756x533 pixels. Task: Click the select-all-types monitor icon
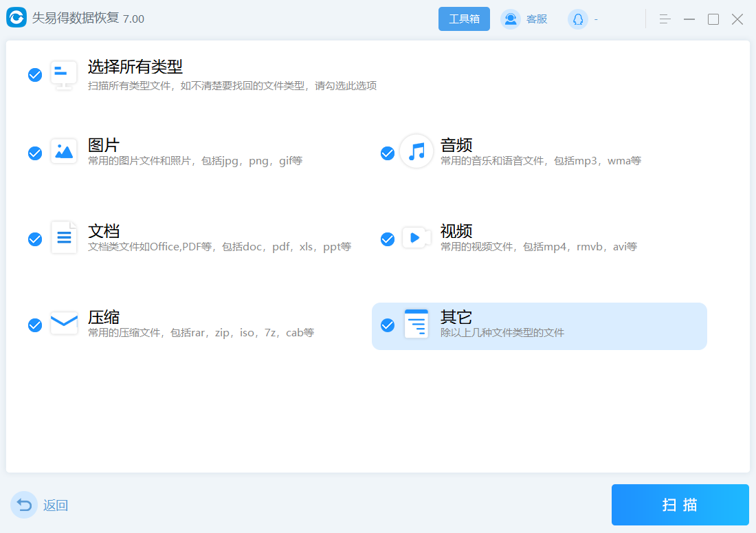(x=64, y=75)
